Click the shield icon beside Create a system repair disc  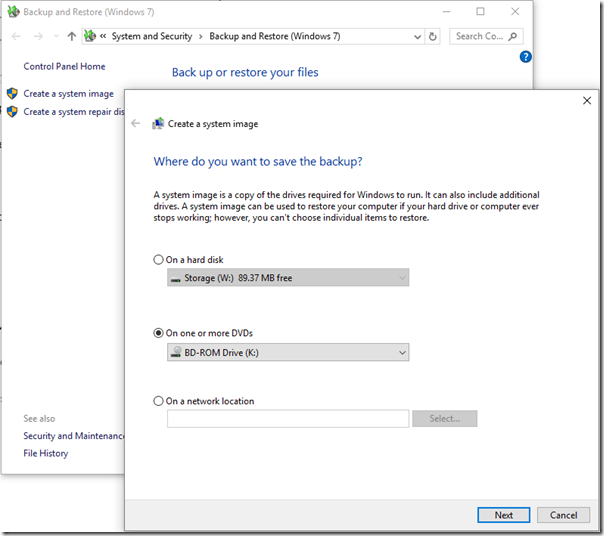[x=12, y=112]
